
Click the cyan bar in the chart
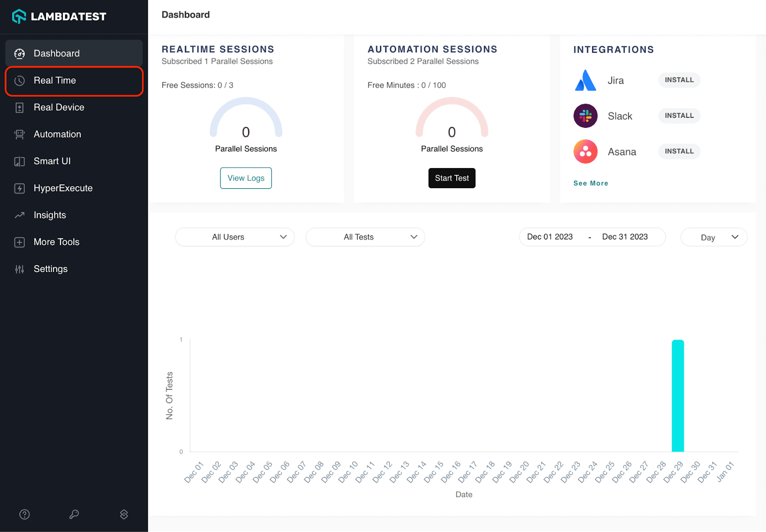click(x=677, y=396)
